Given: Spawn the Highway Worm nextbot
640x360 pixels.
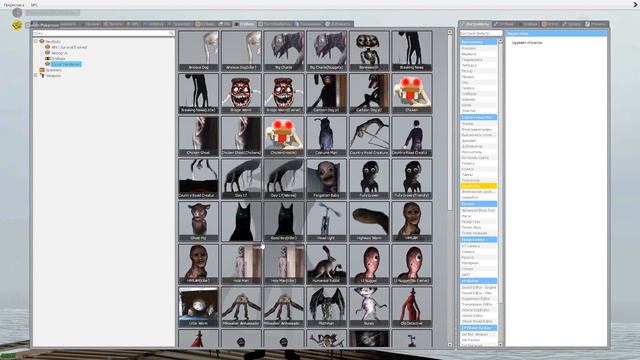Looking at the screenshot, I should pos(369,221).
